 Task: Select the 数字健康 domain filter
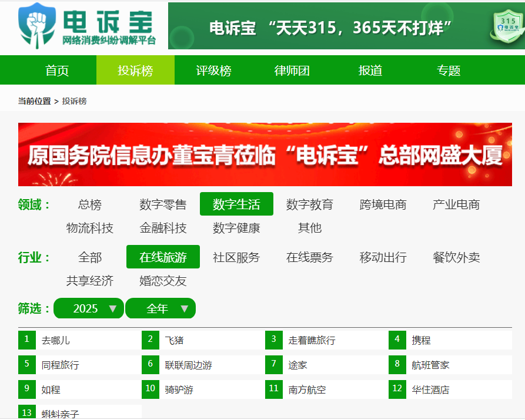click(236, 227)
